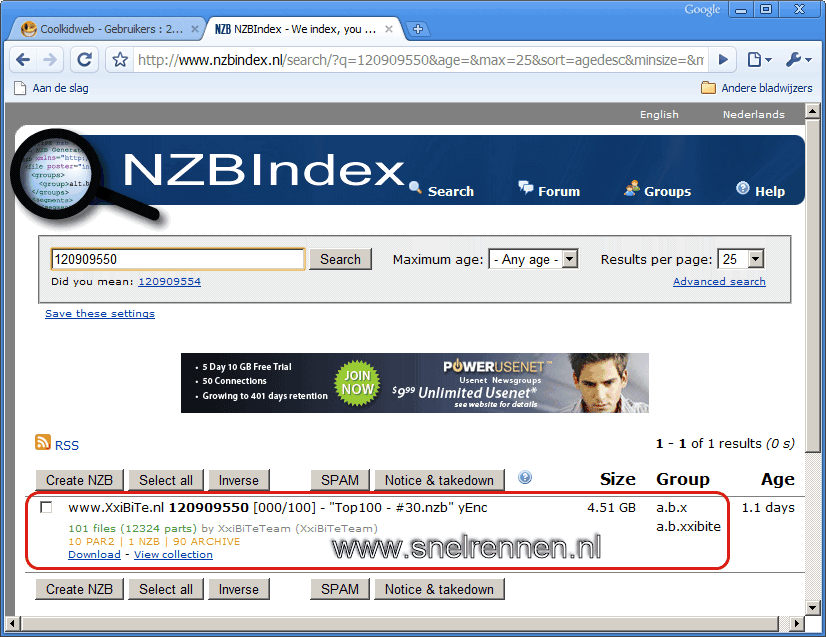
Task: Minimize the browser window
Action: click(741, 9)
